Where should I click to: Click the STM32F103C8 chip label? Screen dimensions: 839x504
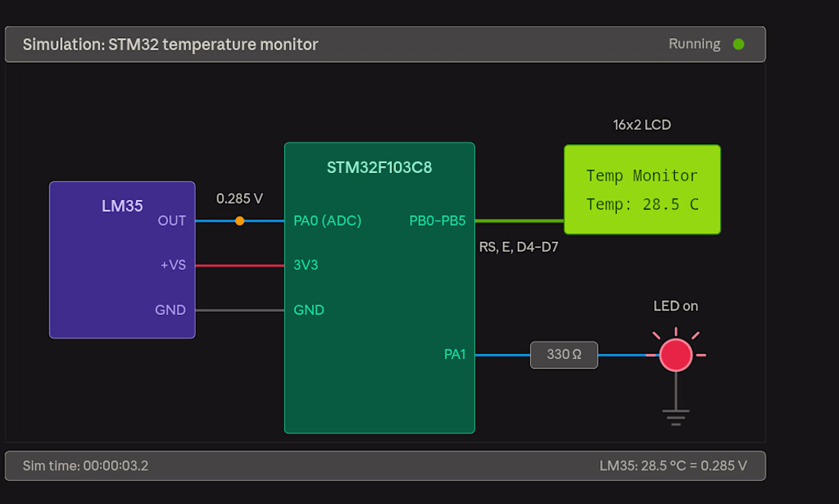[x=379, y=168]
